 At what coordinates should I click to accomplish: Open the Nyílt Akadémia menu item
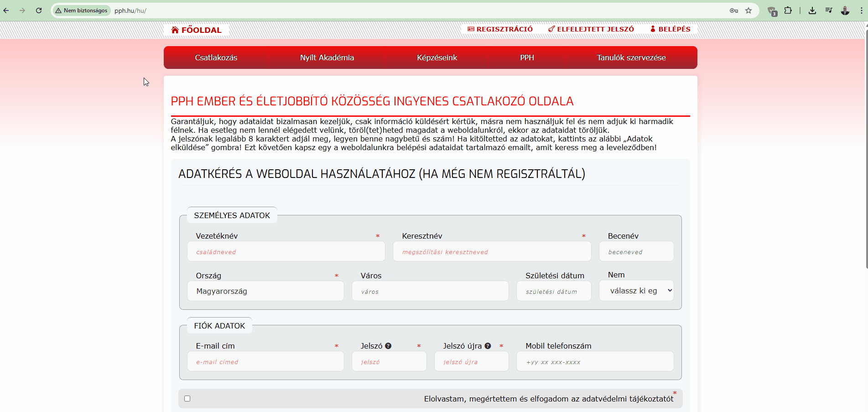[327, 57]
